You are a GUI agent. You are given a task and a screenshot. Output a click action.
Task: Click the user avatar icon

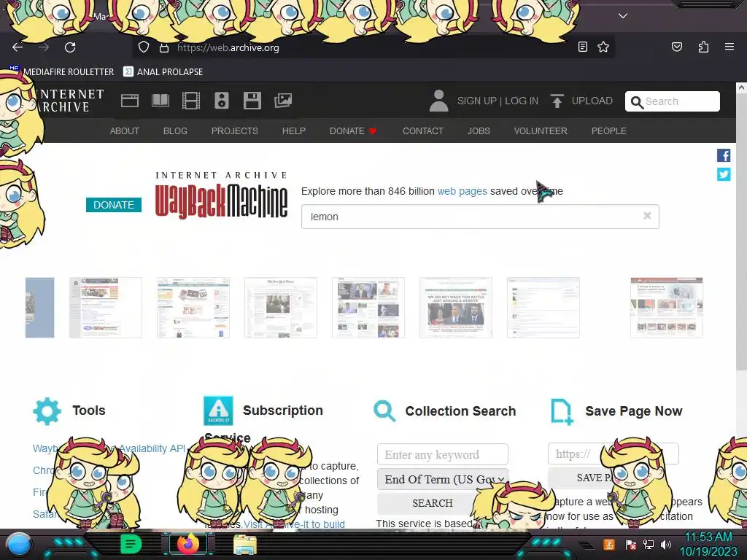click(438, 101)
